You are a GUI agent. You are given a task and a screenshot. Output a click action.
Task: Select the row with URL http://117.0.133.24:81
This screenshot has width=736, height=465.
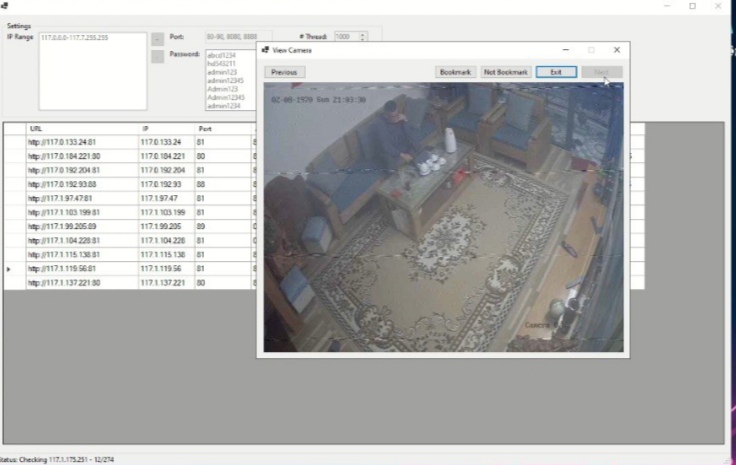80,142
